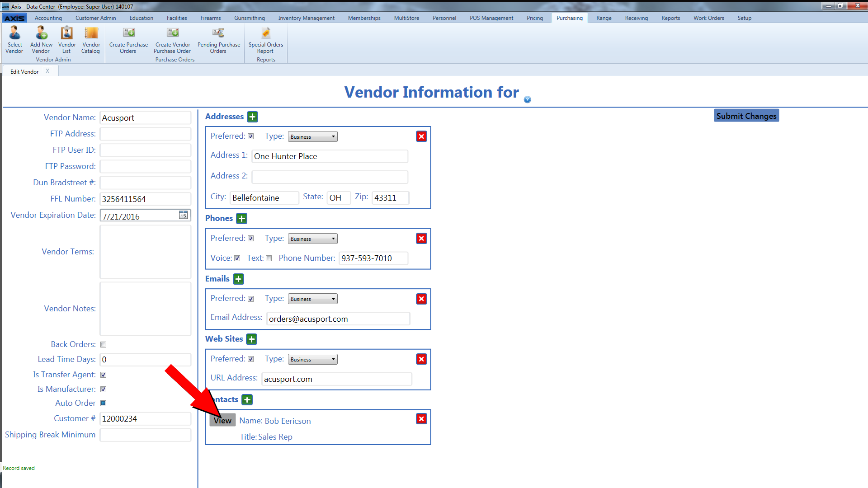Click the FFL Number field
Image resolution: width=868 pixels, height=488 pixels.
pos(146,199)
